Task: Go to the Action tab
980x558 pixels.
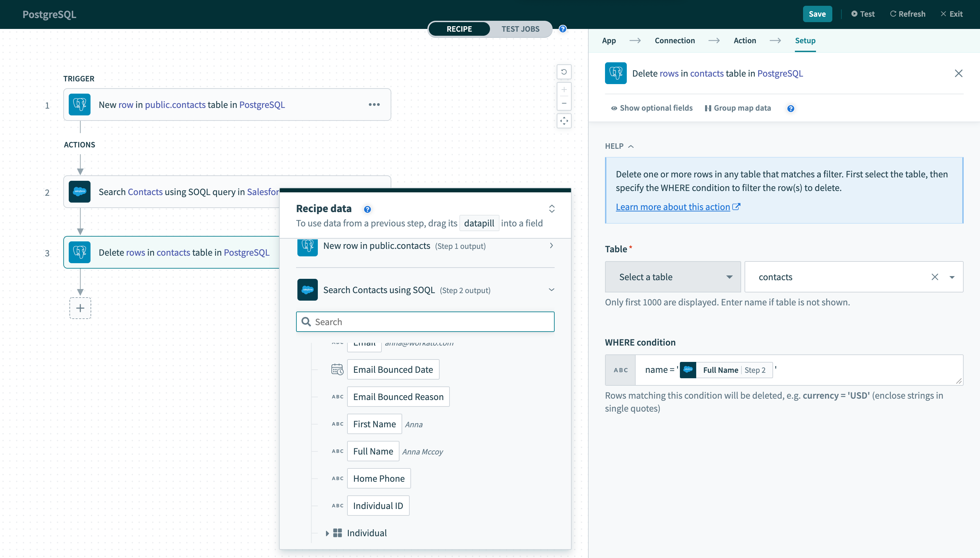Action: [745, 41]
